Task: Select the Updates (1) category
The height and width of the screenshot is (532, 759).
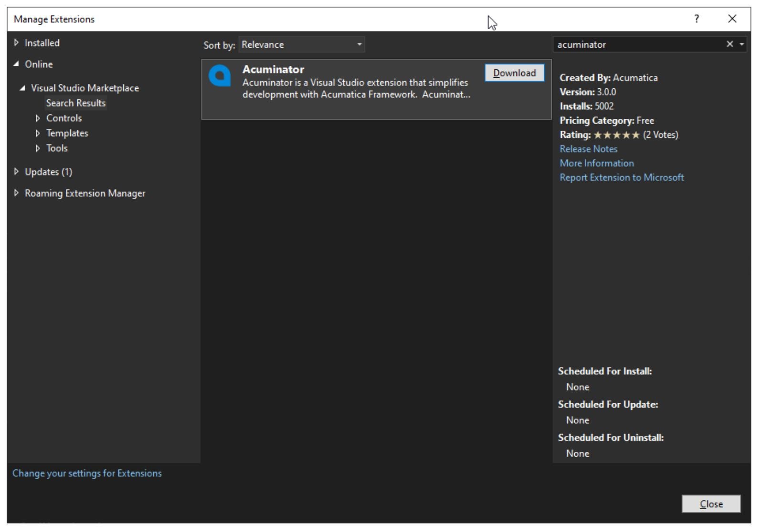Action: 48,172
